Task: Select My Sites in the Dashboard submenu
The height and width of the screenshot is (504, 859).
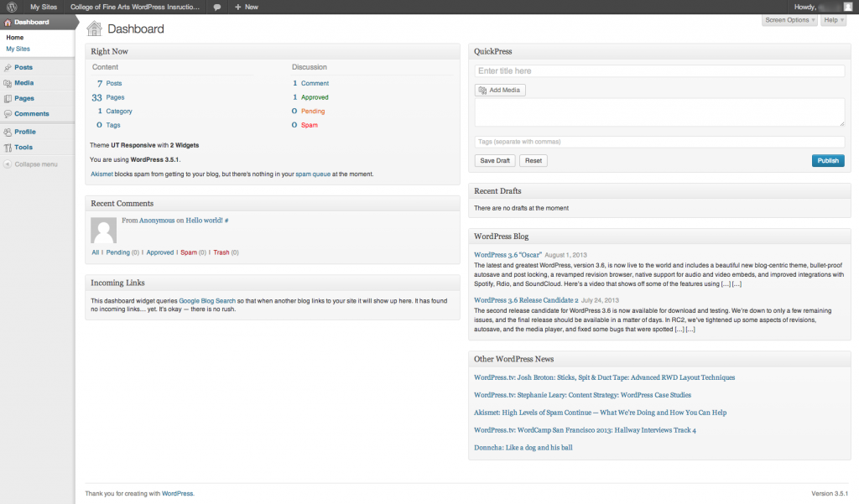Action: pos(18,49)
